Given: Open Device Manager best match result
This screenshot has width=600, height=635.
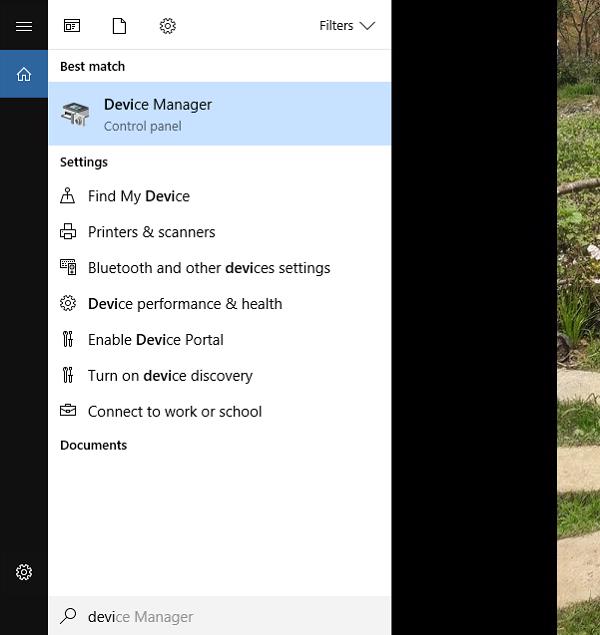Looking at the screenshot, I should tap(220, 114).
